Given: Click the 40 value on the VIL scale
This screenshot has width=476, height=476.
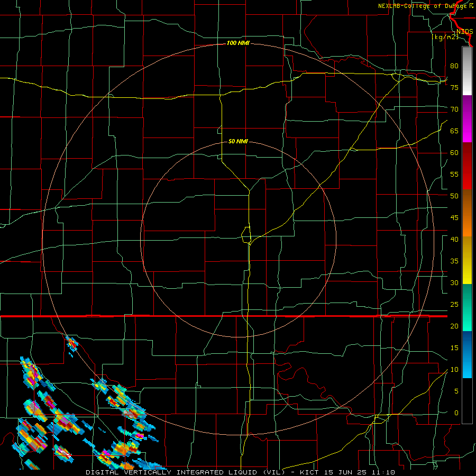Looking at the screenshot, I should [x=454, y=239].
